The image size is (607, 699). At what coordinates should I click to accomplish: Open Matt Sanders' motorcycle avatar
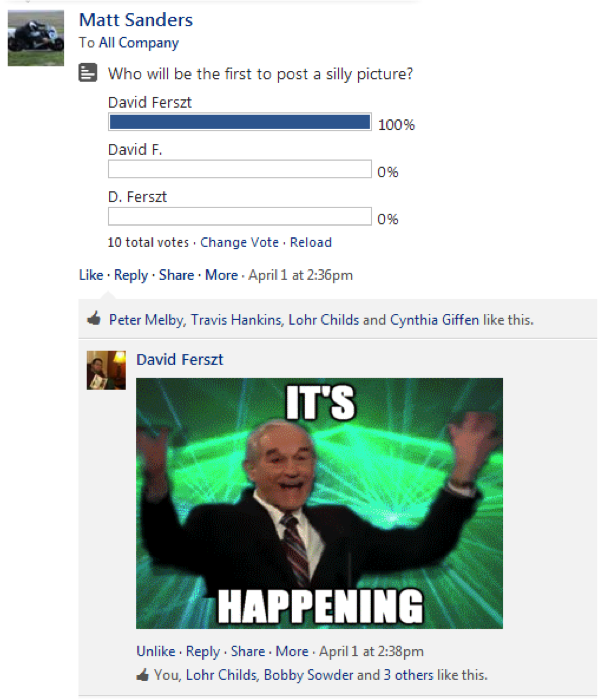[x=36, y=38]
